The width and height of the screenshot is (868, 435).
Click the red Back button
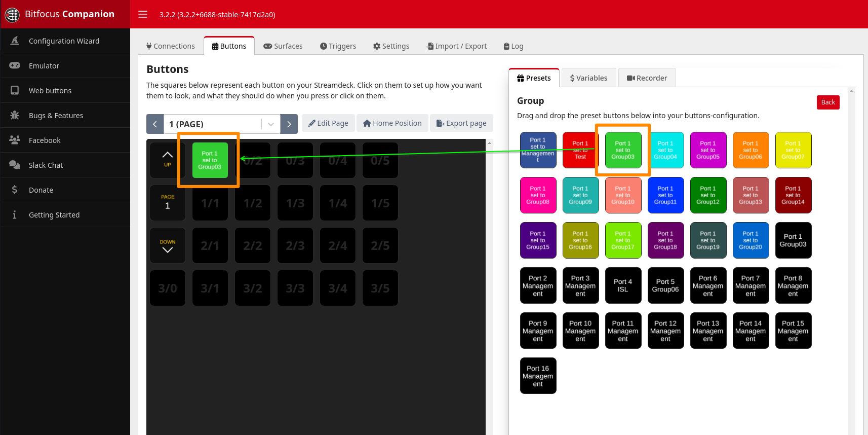(x=828, y=102)
